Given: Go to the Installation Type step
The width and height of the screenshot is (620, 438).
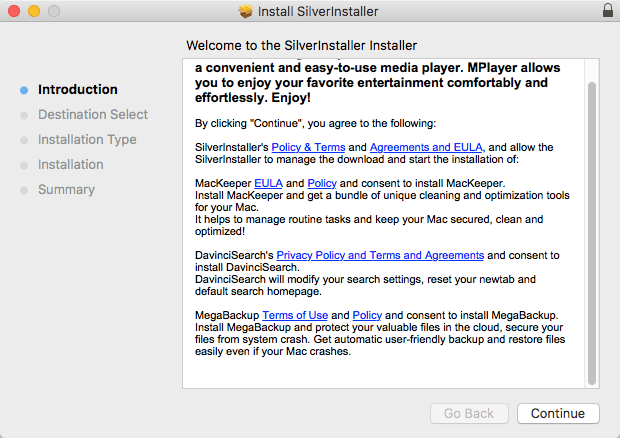Looking at the screenshot, I should coord(87,139).
